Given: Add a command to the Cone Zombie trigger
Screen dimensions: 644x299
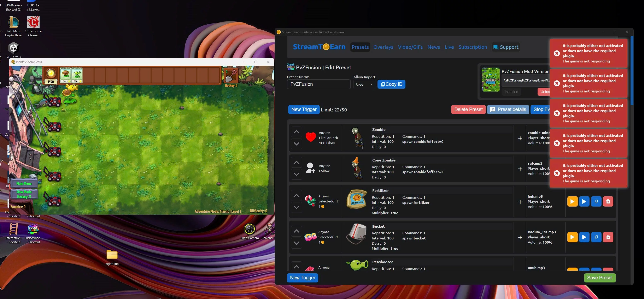Looking at the screenshot, I should [520, 169].
